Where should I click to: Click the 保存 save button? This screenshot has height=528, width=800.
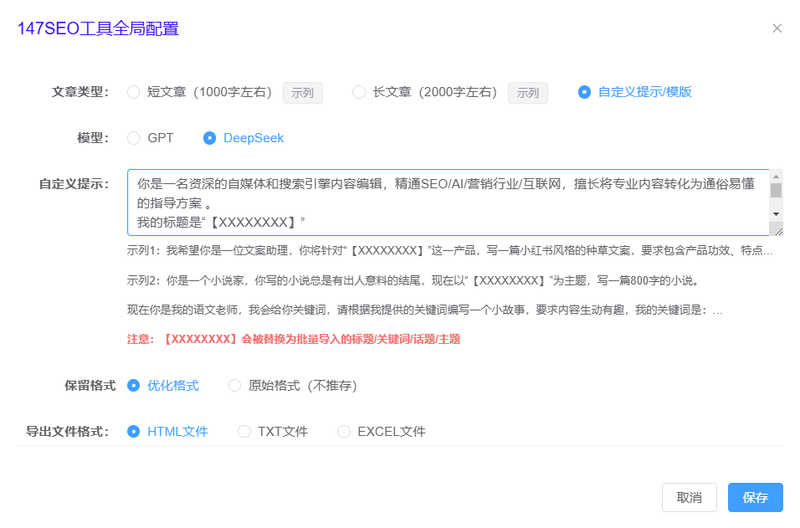(755, 497)
